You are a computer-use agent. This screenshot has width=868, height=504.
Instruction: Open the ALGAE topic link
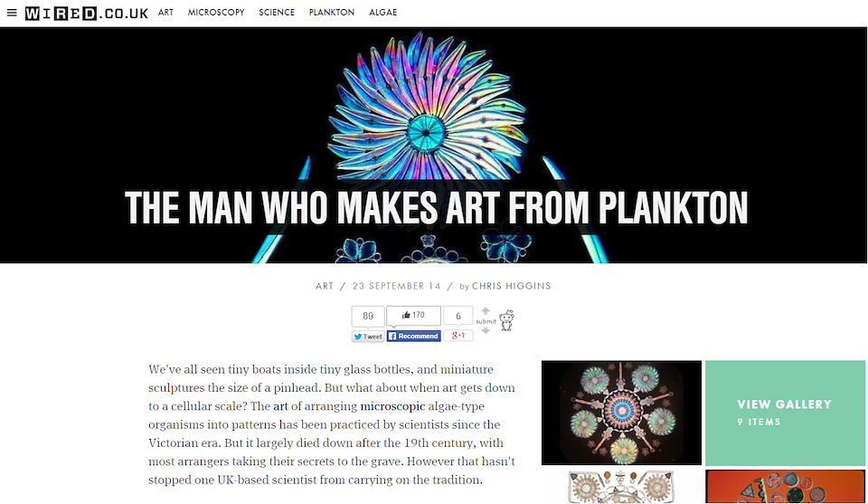coord(383,12)
